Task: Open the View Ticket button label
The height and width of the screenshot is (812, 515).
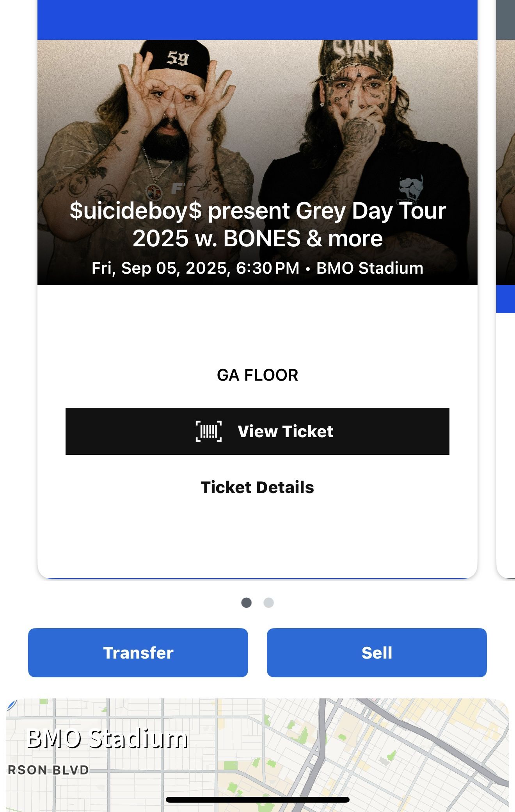Action: (285, 431)
